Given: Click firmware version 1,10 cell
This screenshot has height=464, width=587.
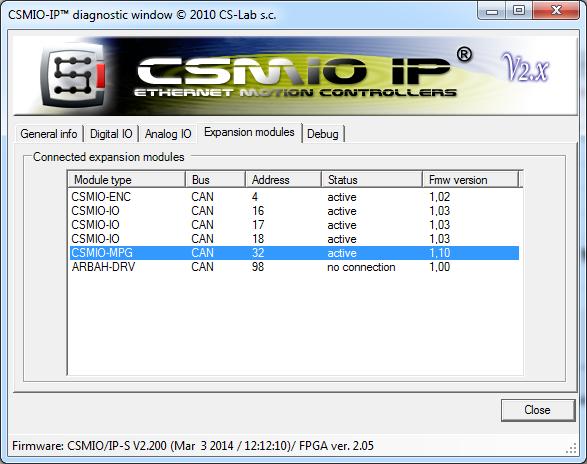Looking at the screenshot, I should click(440, 253).
